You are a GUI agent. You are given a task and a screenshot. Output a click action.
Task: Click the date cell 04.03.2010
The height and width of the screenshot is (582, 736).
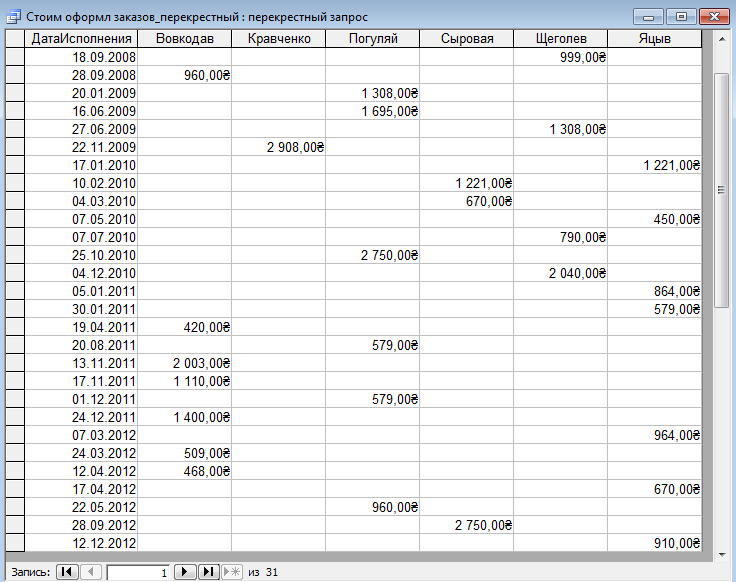pyautogui.click(x=81, y=201)
